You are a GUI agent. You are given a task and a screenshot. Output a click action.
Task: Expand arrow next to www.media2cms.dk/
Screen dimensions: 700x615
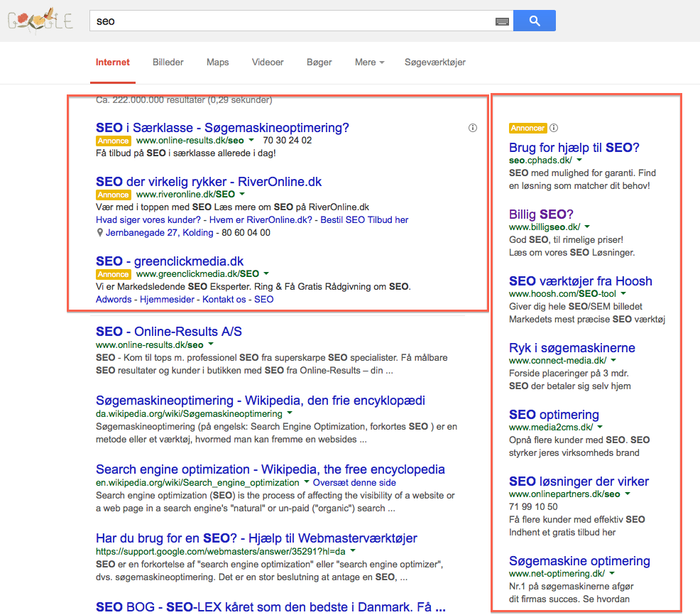pyautogui.click(x=600, y=427)
